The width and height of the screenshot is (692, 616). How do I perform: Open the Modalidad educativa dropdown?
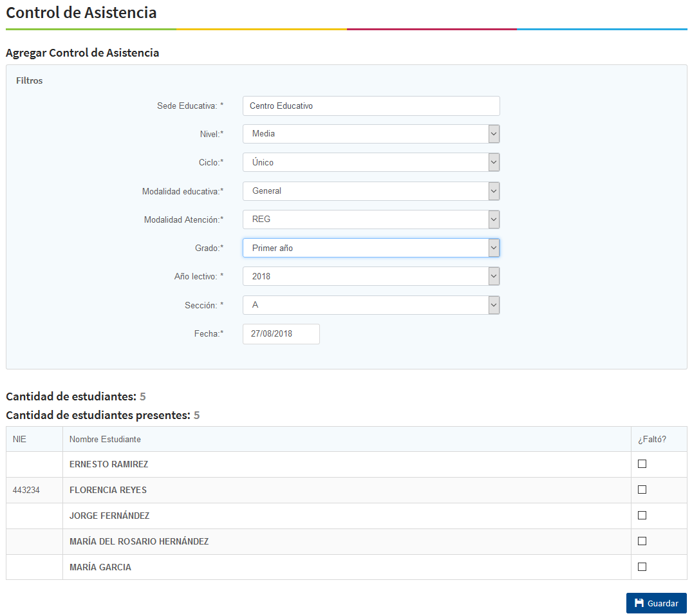(x=371, y=191)
